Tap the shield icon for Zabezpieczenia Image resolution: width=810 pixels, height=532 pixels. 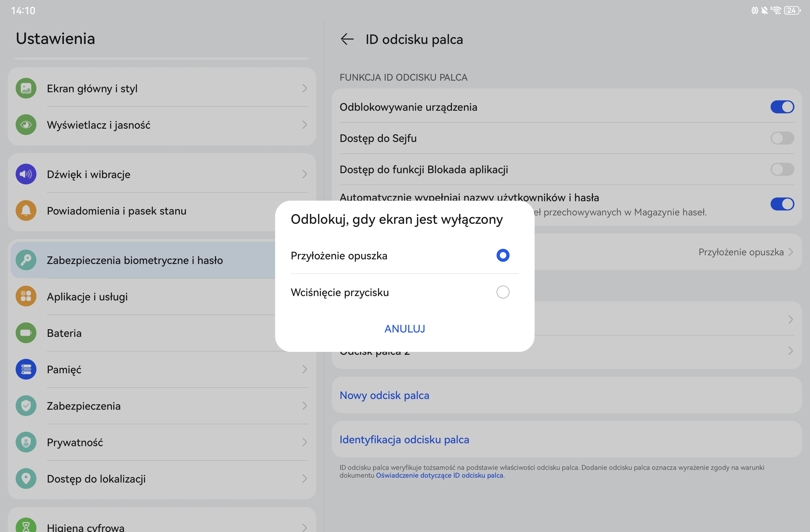[x=26, y=406]
